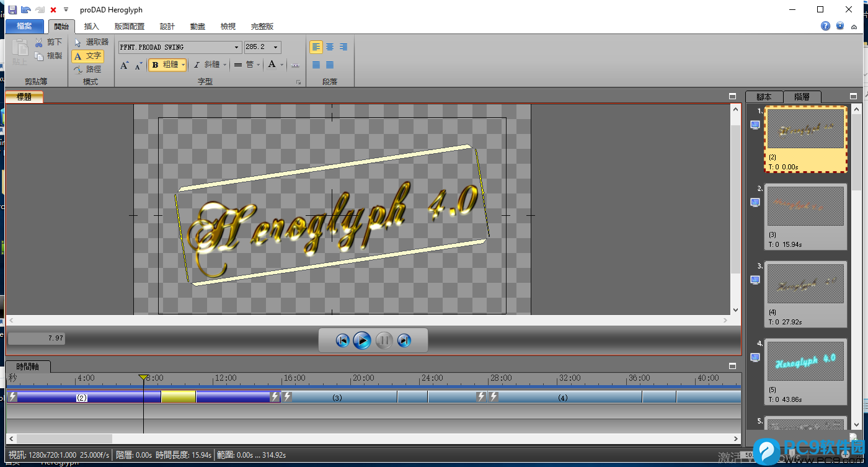
Task: Expand the font color dropdown arrow
Action: (x=282, y=64)
